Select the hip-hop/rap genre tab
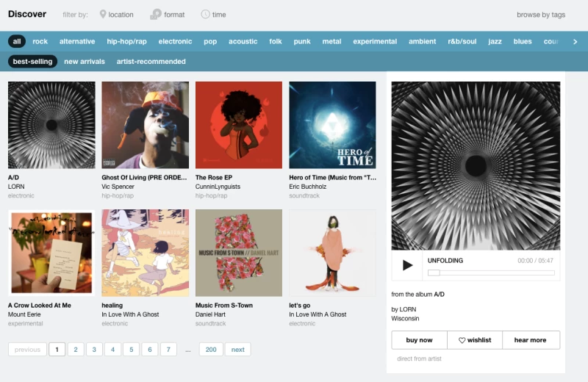 click(x=127, y=42)
